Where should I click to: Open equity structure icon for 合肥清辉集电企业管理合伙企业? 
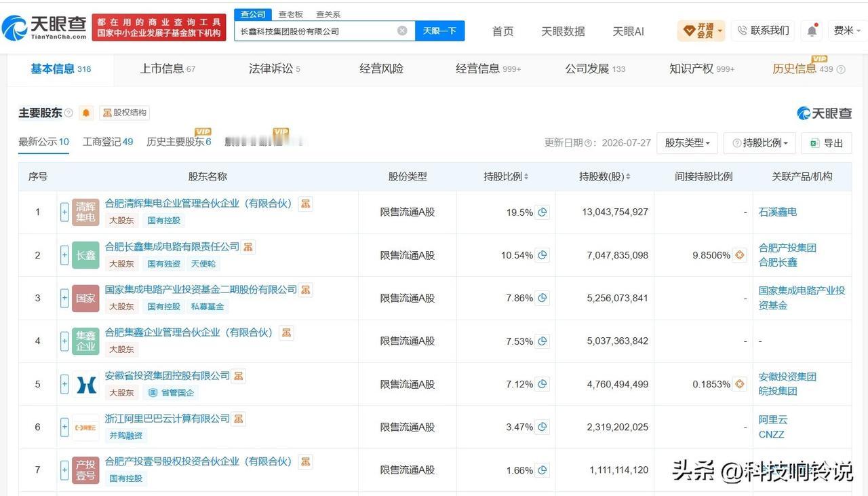306,204
